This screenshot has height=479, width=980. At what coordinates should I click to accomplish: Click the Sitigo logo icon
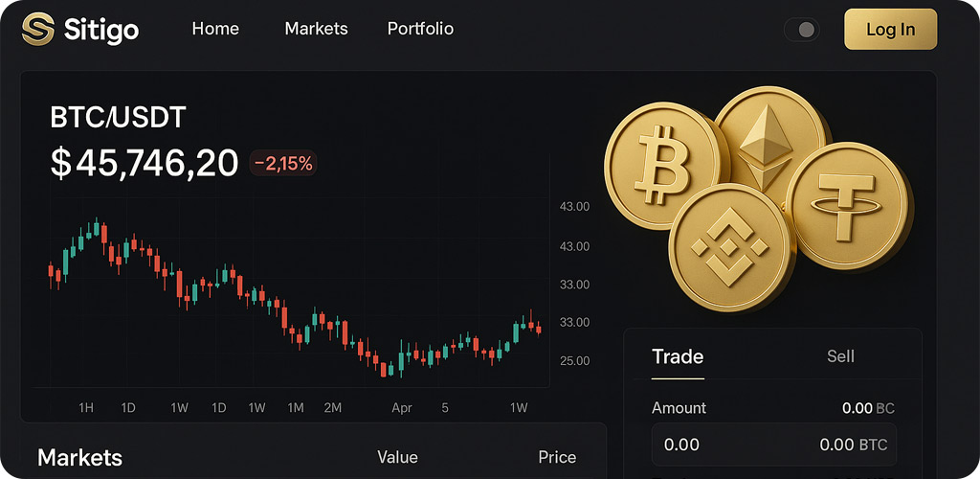(x=38, y=29)
